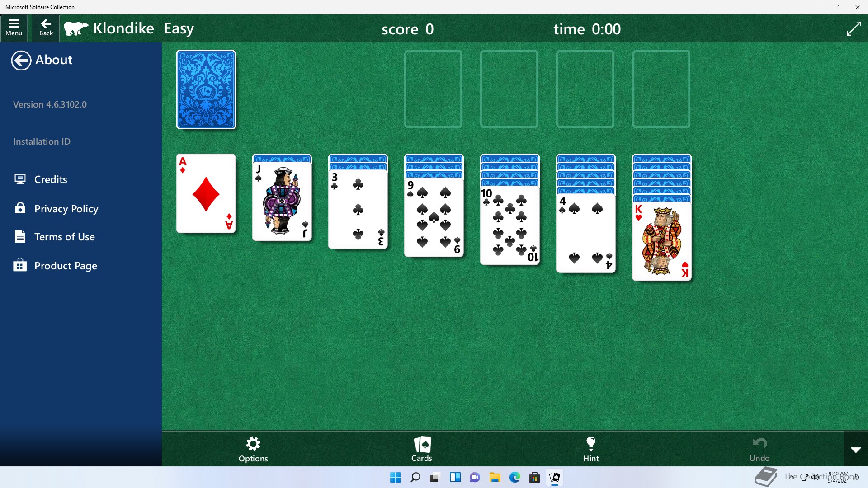The height and width of the screenshot is (488, 868).
Task: Select the Version 4.6.3102.0 text
Action: tap(50, 104)
